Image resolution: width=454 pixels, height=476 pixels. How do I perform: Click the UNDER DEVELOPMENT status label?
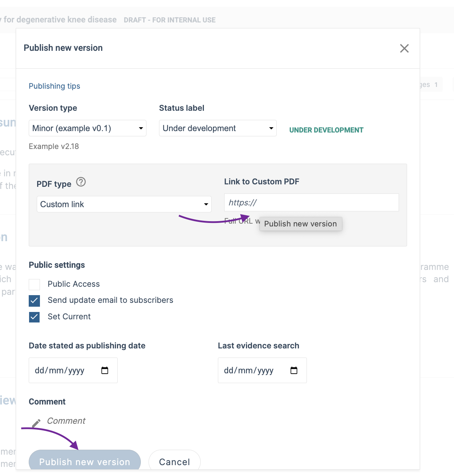pyautogui.click(x=326, y=130)
